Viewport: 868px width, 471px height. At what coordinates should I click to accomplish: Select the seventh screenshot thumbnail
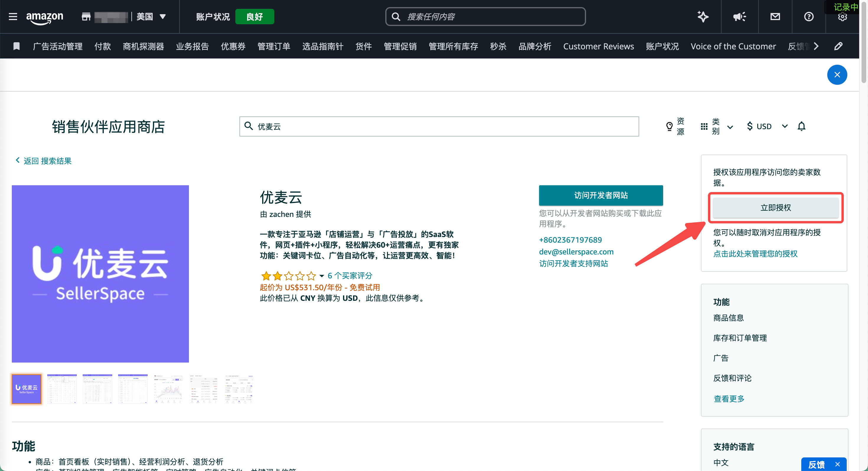pos(239,389)
